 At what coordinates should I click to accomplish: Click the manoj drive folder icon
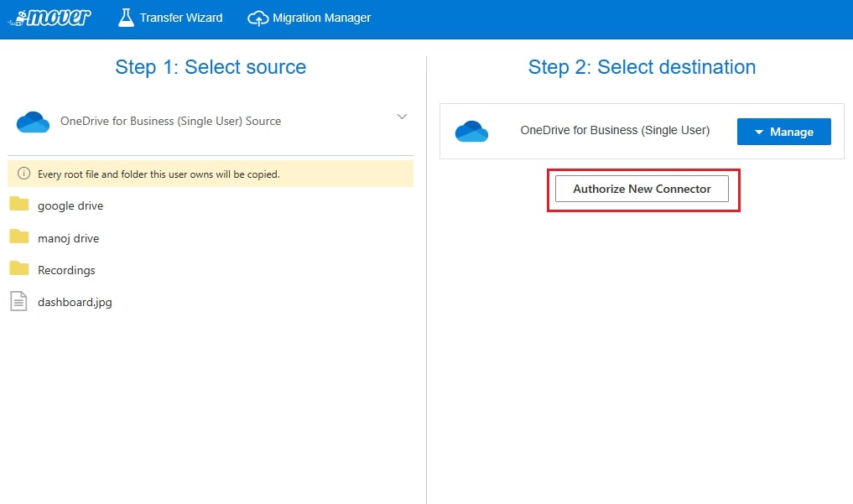pyautogui.click(x=19, y=236)
